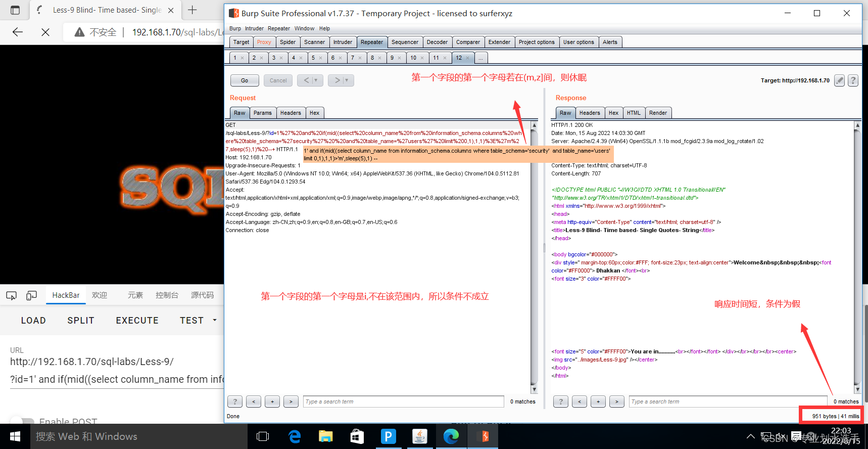Open a new tab in Edge
868x449 pixels.
[x=192, y=10]
